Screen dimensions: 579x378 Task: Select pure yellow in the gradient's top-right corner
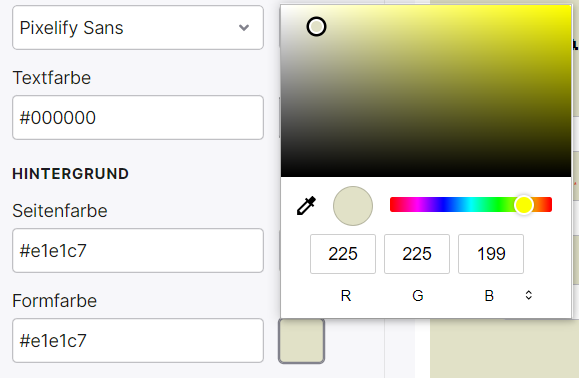pos(569,7)
